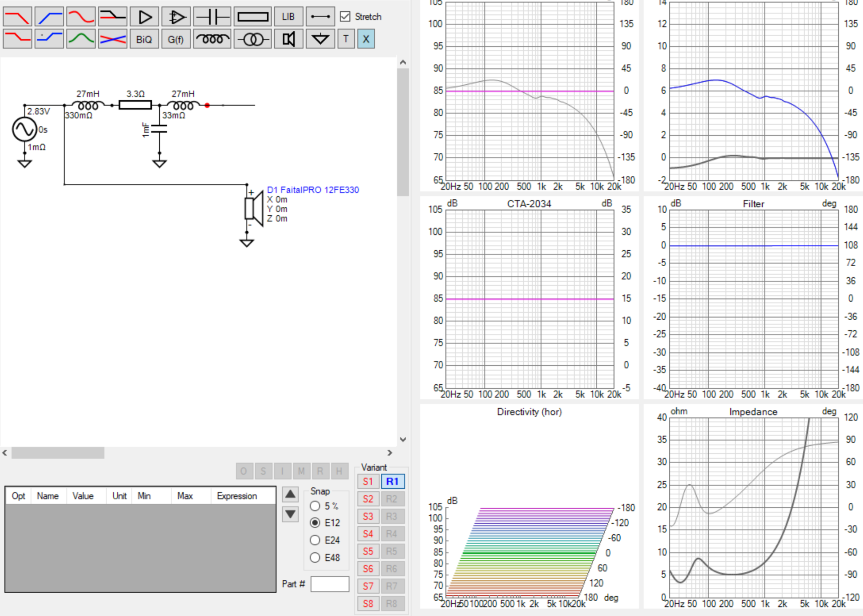Toggle the Stretch checkbox

tap(345, 17)
